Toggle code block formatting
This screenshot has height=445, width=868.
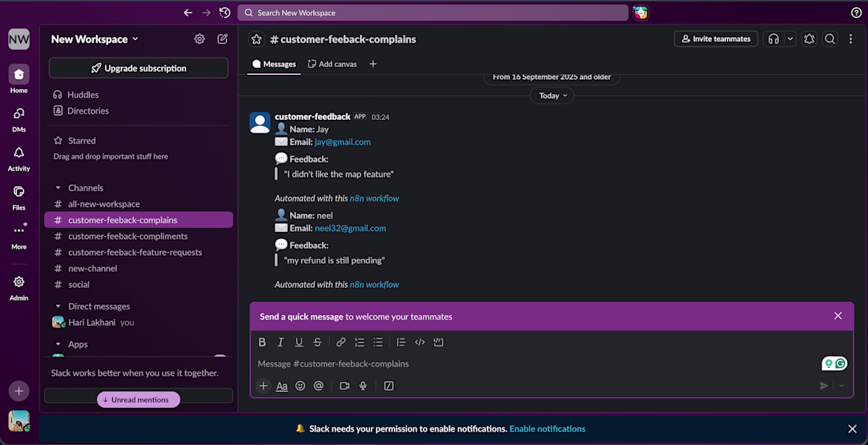(439, 342)
